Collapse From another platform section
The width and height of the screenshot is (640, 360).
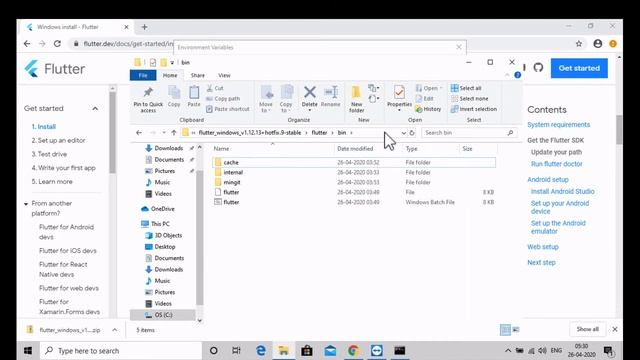[x=26, y=204]
